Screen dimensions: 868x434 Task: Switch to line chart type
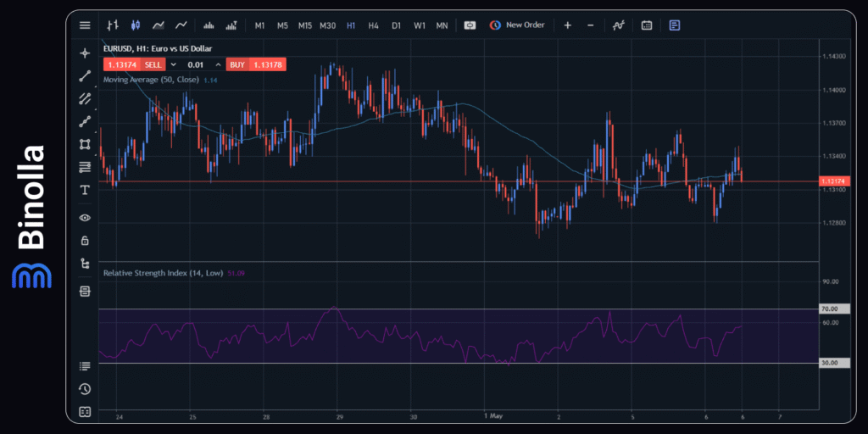click(181, 25)
